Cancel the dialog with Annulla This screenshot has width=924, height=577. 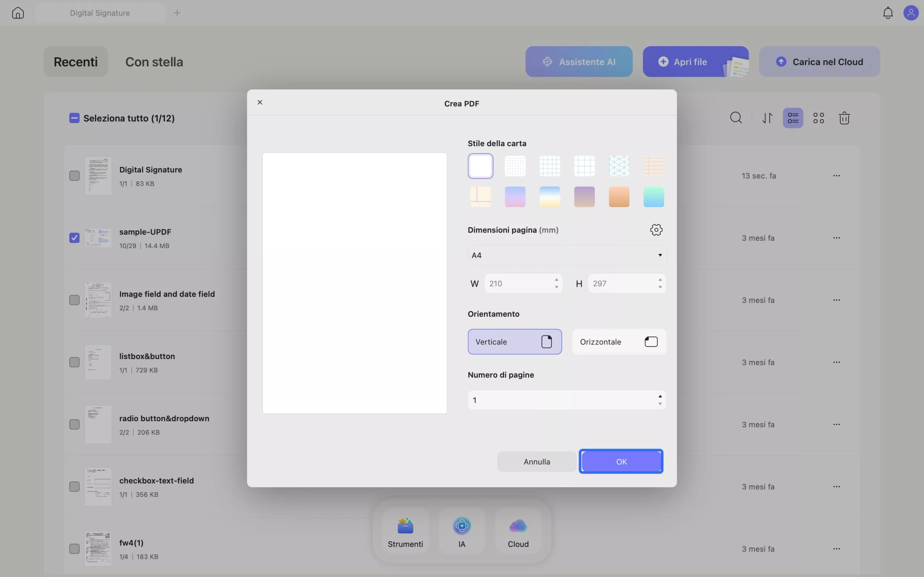coord(536,461)
